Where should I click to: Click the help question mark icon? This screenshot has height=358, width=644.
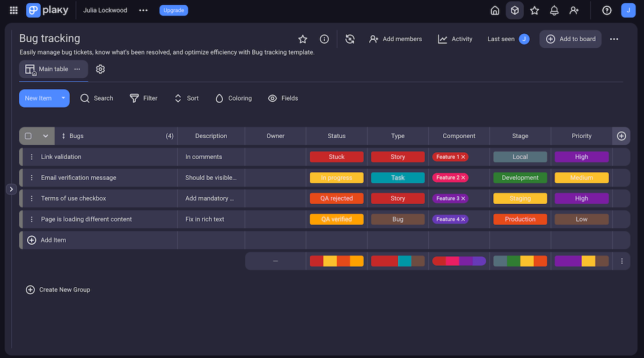click(x=606, y=10)
